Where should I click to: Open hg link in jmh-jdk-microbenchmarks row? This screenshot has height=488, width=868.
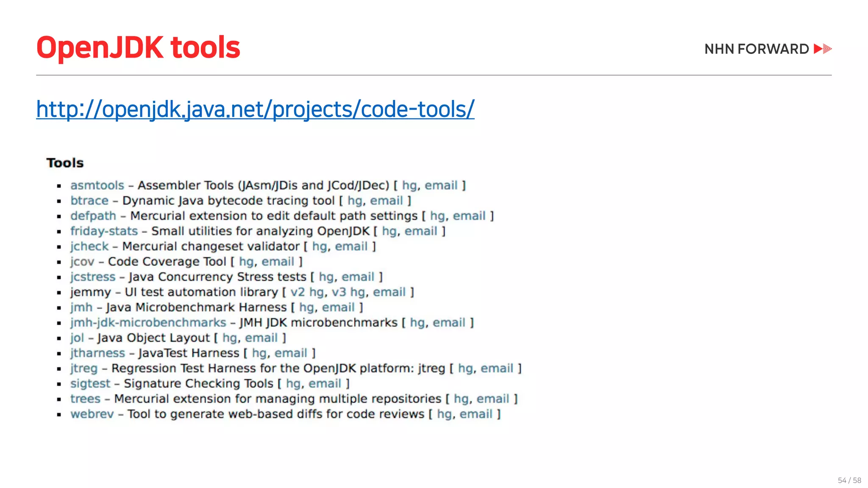coord(417,323)
